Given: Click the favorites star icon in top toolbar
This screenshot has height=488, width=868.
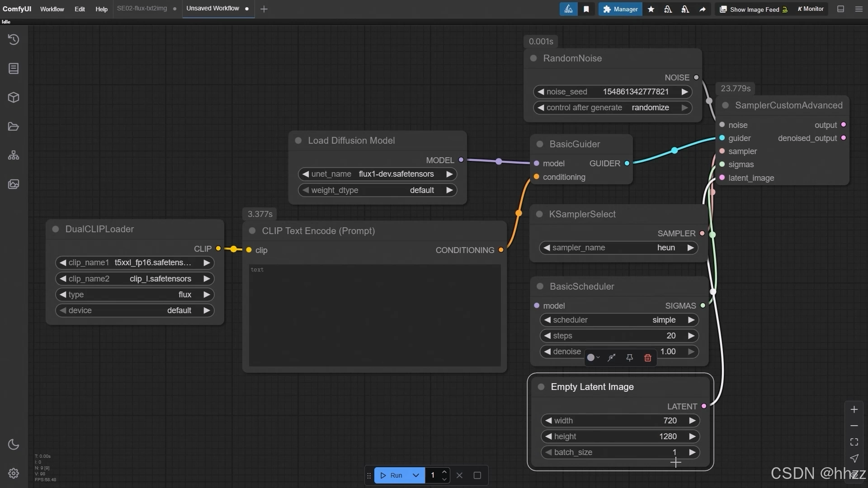Looking at the screenshot, I should 651,9.
